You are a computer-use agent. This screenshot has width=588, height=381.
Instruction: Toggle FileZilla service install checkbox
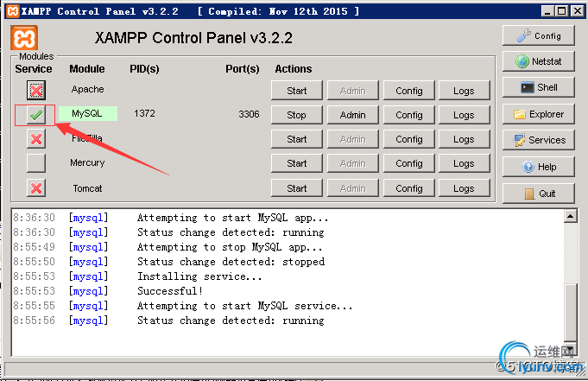pos(36,139)
